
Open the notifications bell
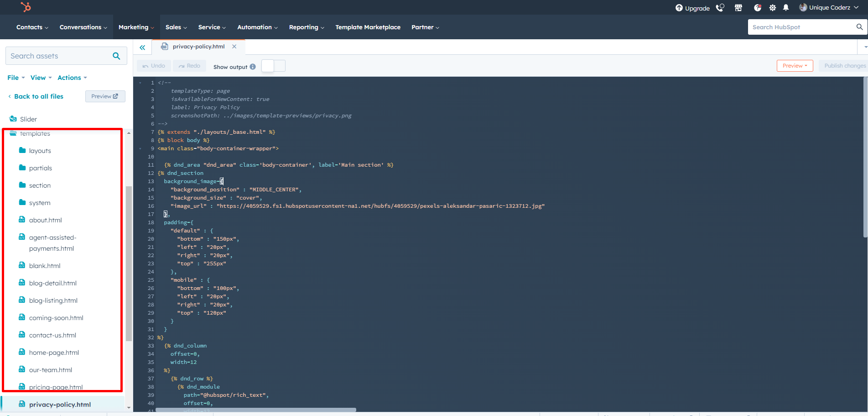(x=786, y=8)
